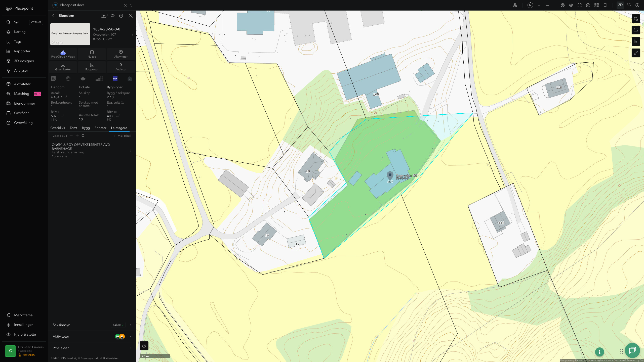Switch to the Enheter tab
The width and height of the screenshot is (644, 362).
pyautogui.click(x=100, y=128)
